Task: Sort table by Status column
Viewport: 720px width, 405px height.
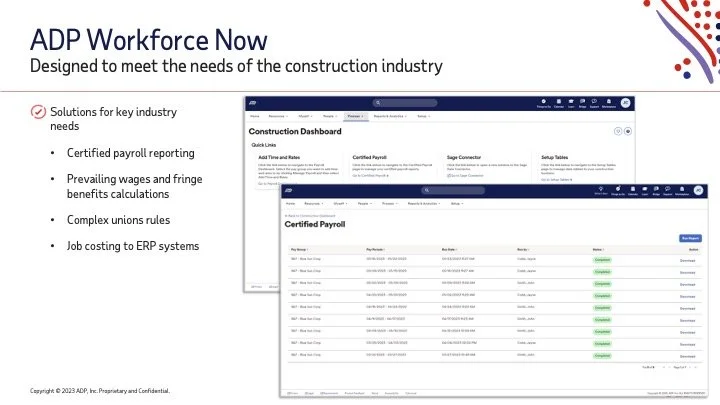Action: point(598,250)
